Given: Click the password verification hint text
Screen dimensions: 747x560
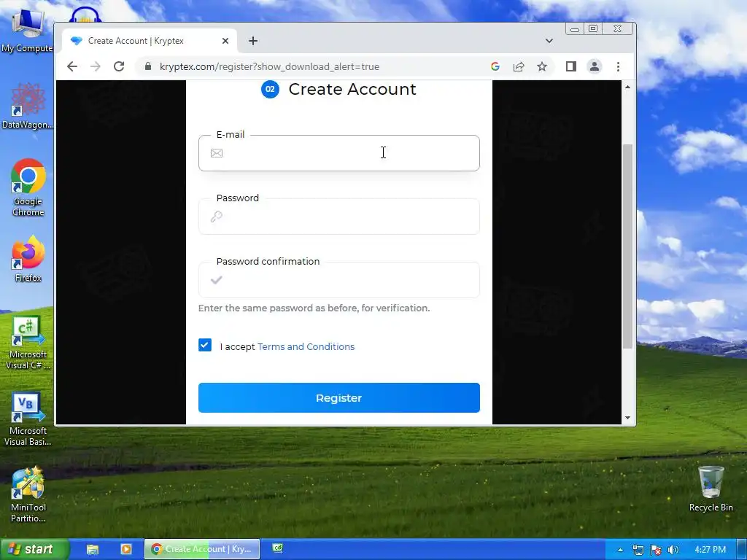Looking at the screenshot, I should click(314, 308).
